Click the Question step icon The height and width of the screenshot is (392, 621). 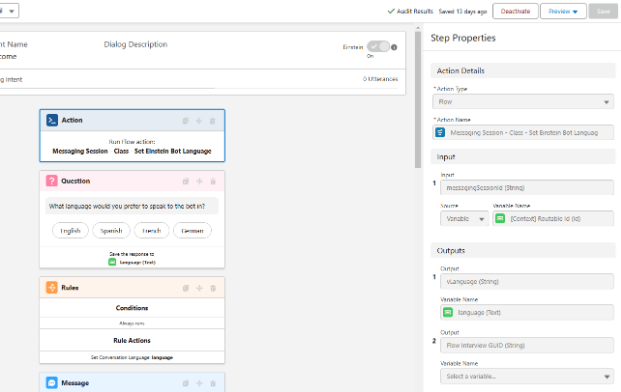pyautogui.click(x=52, y=181)
